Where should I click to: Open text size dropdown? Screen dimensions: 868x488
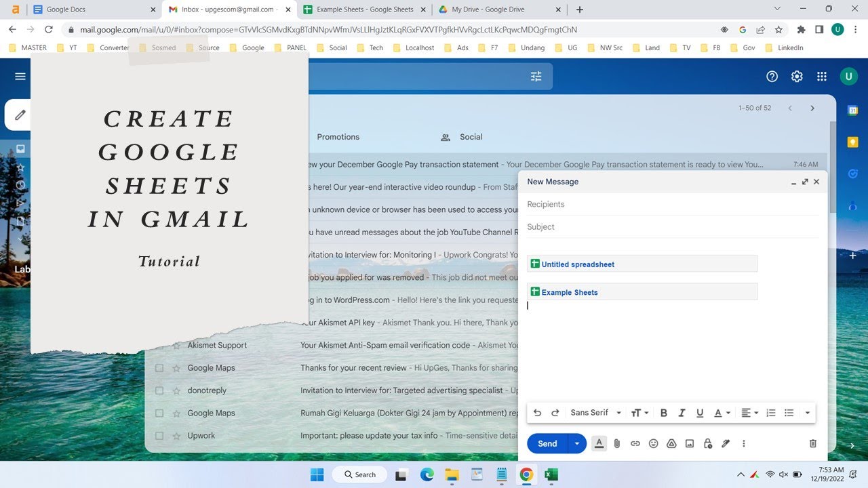point(640,413)
